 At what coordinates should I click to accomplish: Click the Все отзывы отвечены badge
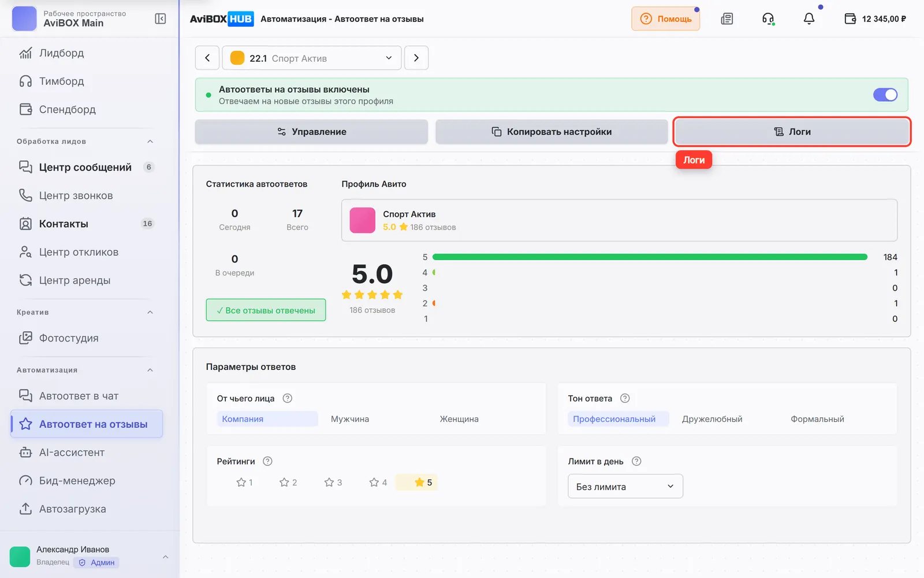pos(266,310)
